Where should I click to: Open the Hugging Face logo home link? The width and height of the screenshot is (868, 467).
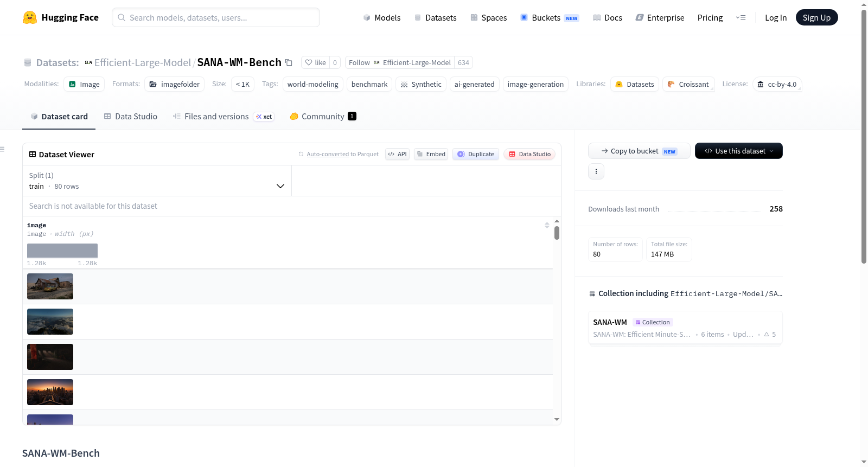(x=60, y=17)
